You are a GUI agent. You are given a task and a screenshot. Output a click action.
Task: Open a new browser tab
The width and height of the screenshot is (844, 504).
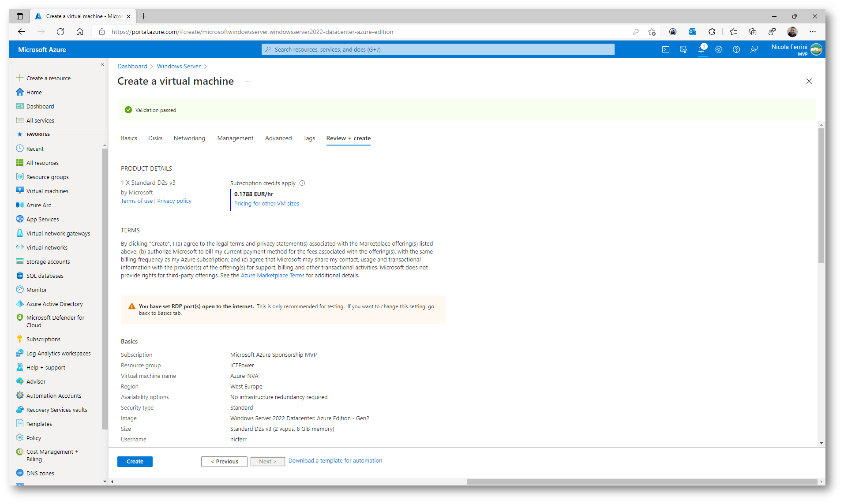[143, 16]
